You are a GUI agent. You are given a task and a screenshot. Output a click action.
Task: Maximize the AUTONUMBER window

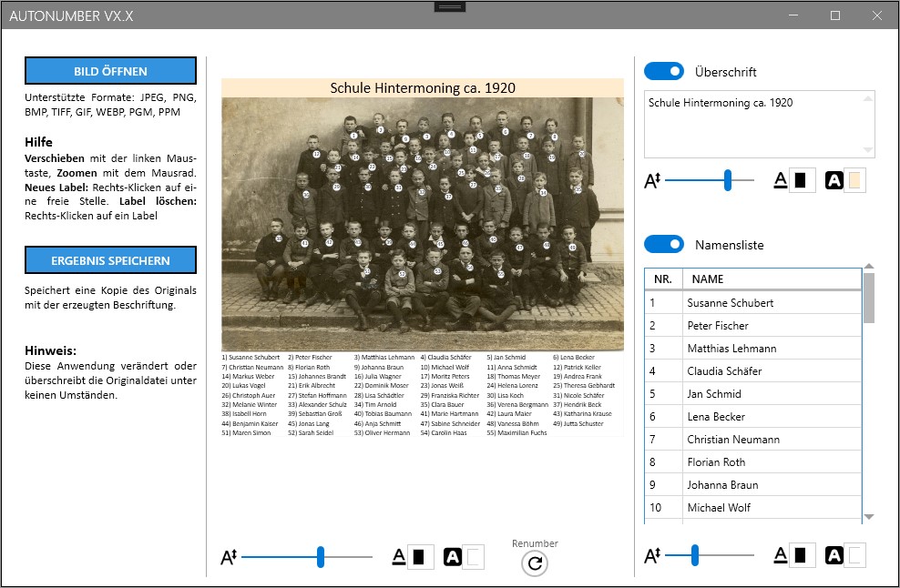pos(835,15)
